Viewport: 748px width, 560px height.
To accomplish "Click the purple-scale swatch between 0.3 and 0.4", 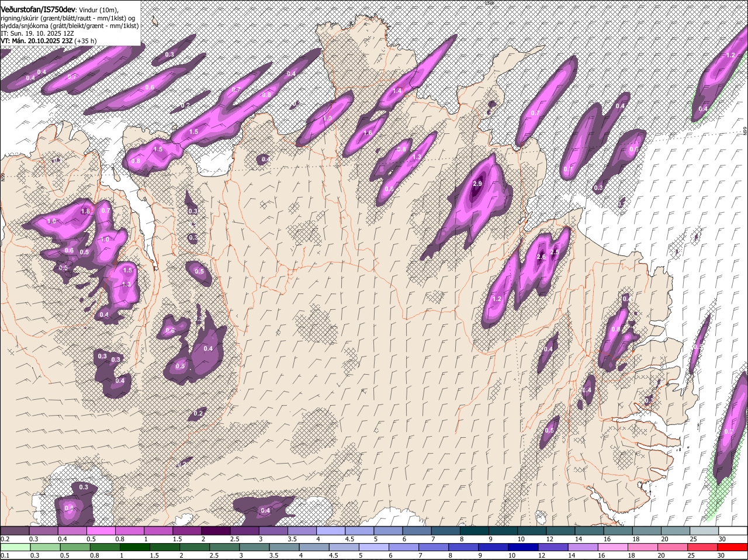I will click(x=44, y=530).
